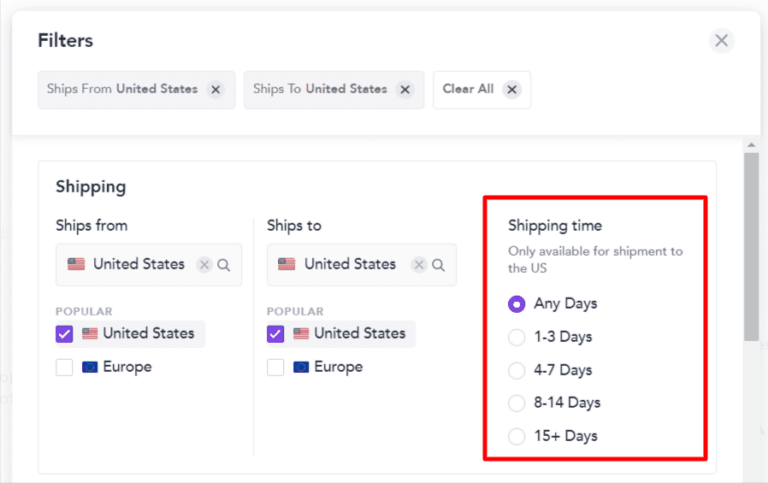This screenshot has height=483, width=768.
Task: Search countries in Ships to field
Action: click(438, 265)
